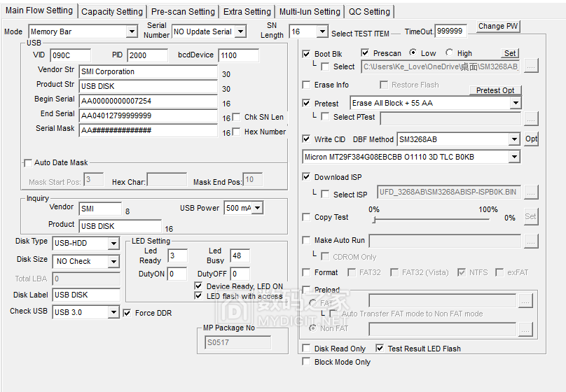Toggle the Prescan checkbox

tap(365, 53)
